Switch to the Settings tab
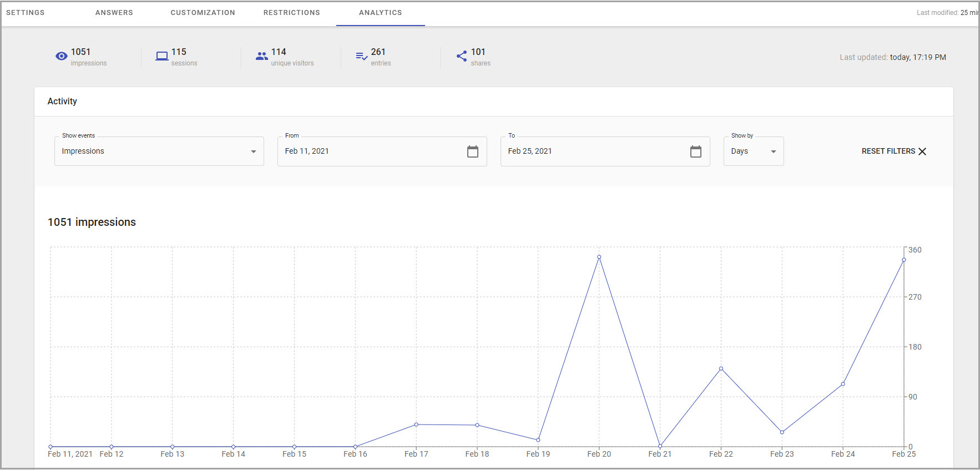 [x=26, y=13]
